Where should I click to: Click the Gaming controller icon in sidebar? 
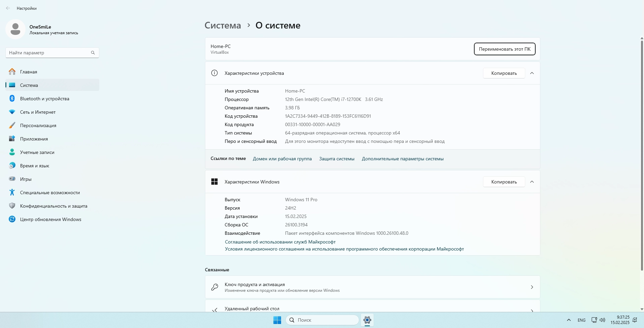point(12,179)
